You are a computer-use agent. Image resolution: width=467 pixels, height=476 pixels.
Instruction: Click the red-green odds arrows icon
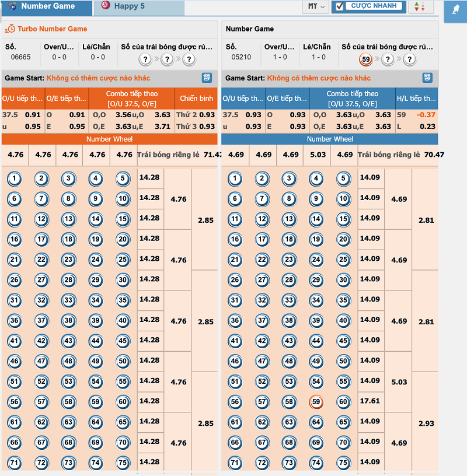click(419, 7)
